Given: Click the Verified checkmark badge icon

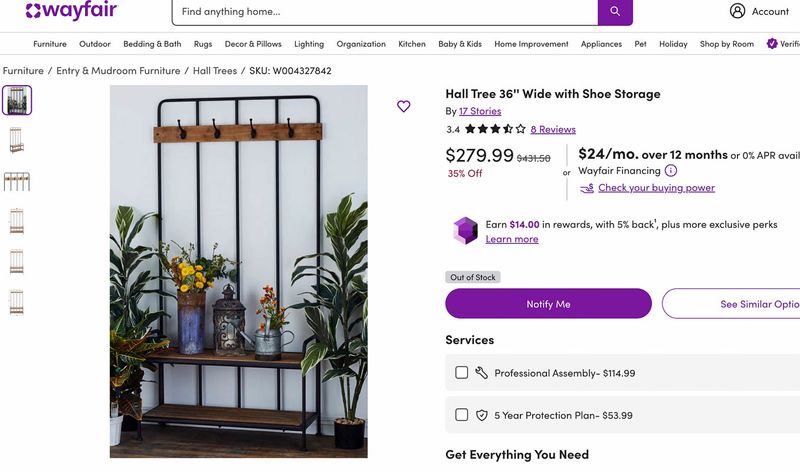Looking at the screenshot, I should click(772, 43).
